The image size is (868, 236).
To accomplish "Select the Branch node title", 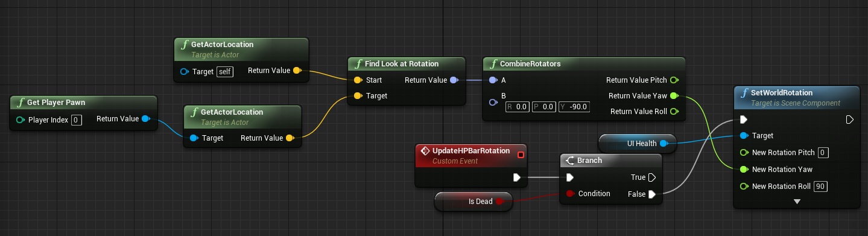I will tap(589, 161).
